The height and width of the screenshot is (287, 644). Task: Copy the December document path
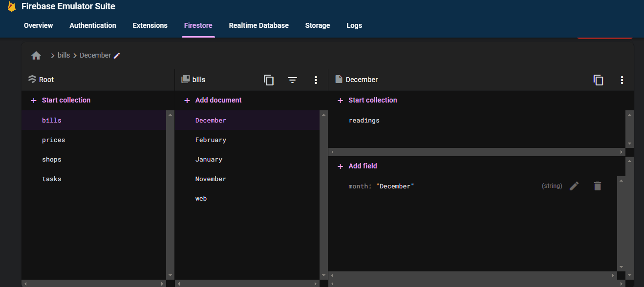[598, 80]
